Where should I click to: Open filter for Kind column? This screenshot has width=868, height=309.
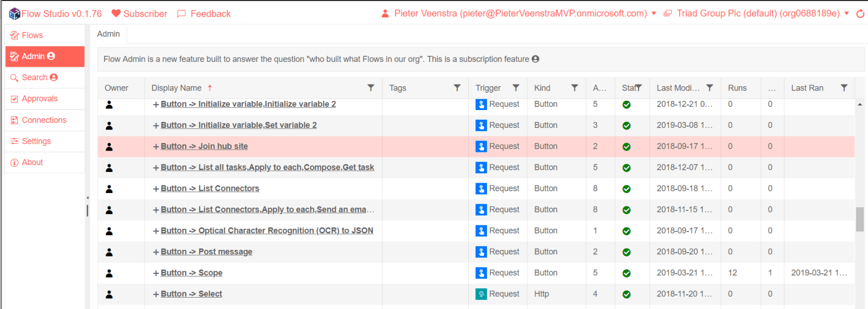tap(575, 87)
